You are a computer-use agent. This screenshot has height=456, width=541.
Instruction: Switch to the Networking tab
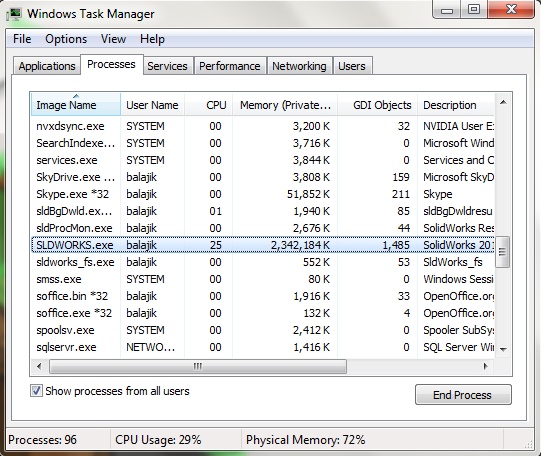pos(299,66)
